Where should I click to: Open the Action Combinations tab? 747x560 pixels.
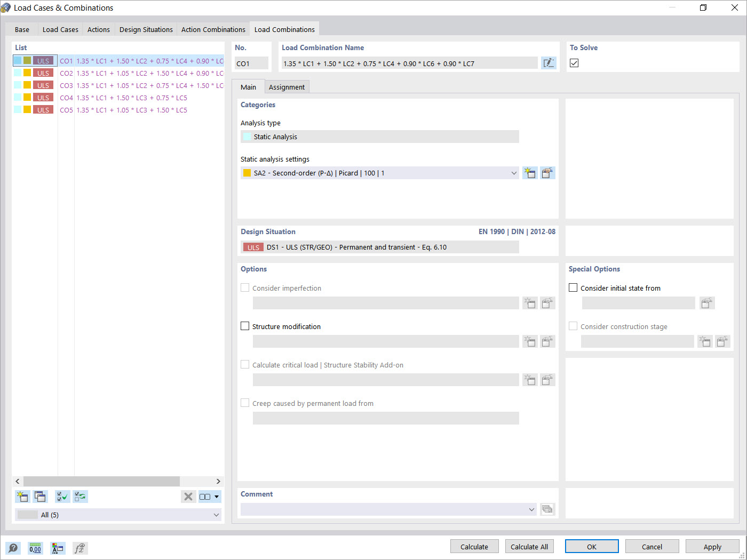point(213,29)
